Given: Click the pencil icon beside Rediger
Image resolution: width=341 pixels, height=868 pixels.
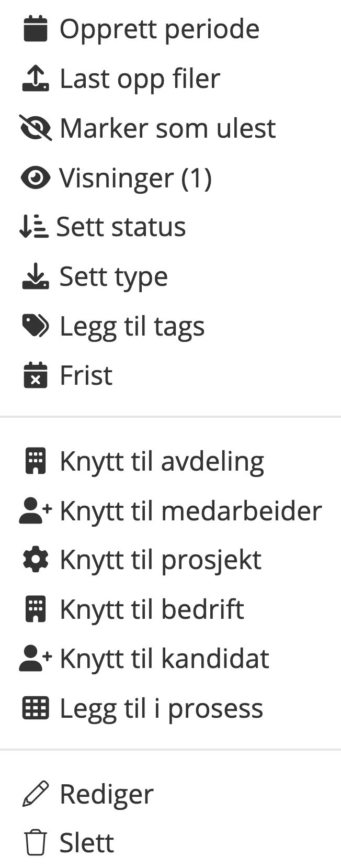Looking at the screenshot, I should (x=36, y=794).
